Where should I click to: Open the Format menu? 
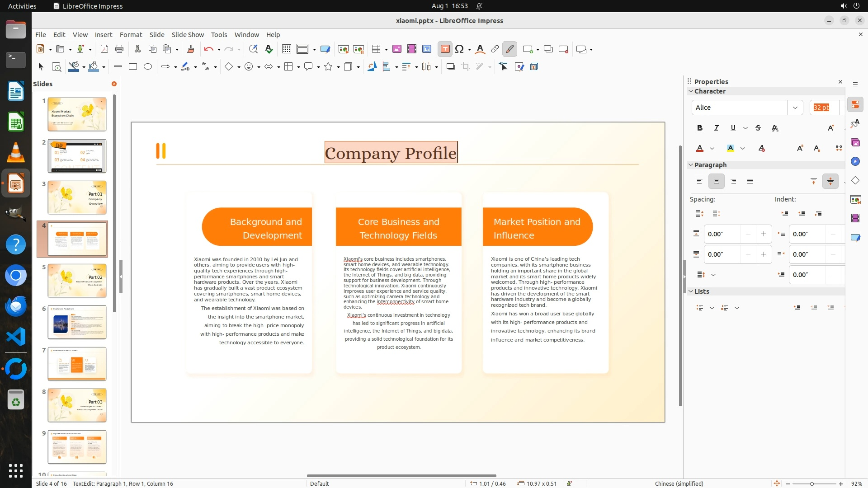point(131,35)
